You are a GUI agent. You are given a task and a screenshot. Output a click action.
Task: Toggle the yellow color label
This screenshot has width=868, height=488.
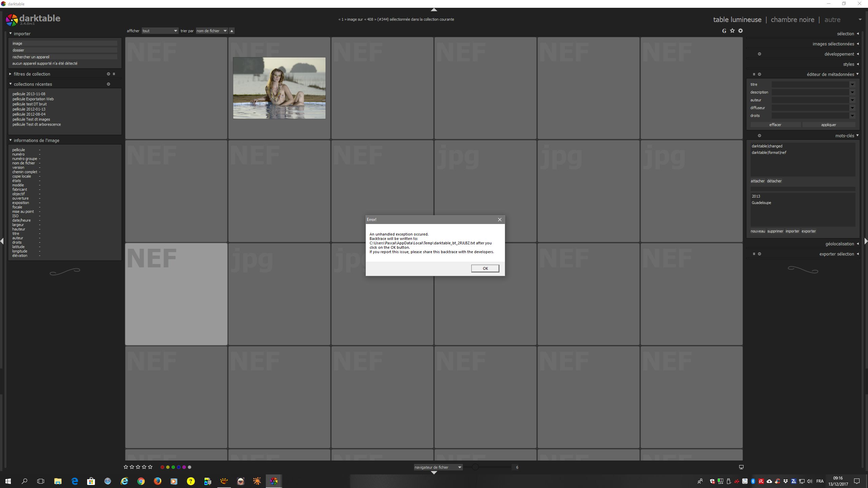point(168,467)
